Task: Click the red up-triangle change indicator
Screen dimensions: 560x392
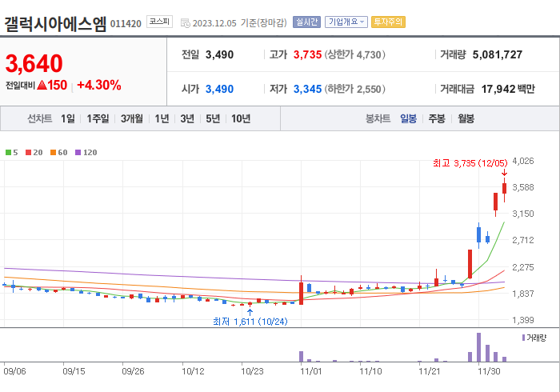Action: pos(42,85)
